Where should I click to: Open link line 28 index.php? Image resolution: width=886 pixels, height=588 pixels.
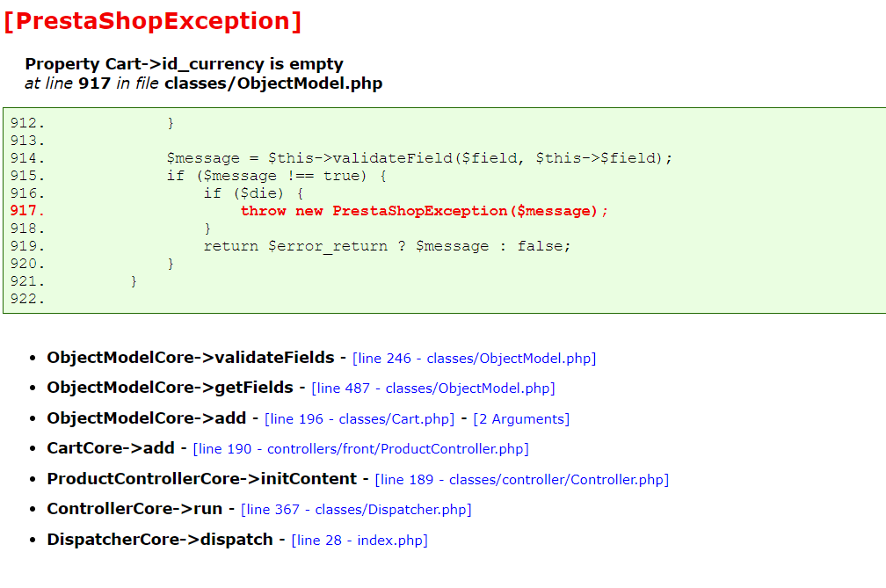(359, 540)
